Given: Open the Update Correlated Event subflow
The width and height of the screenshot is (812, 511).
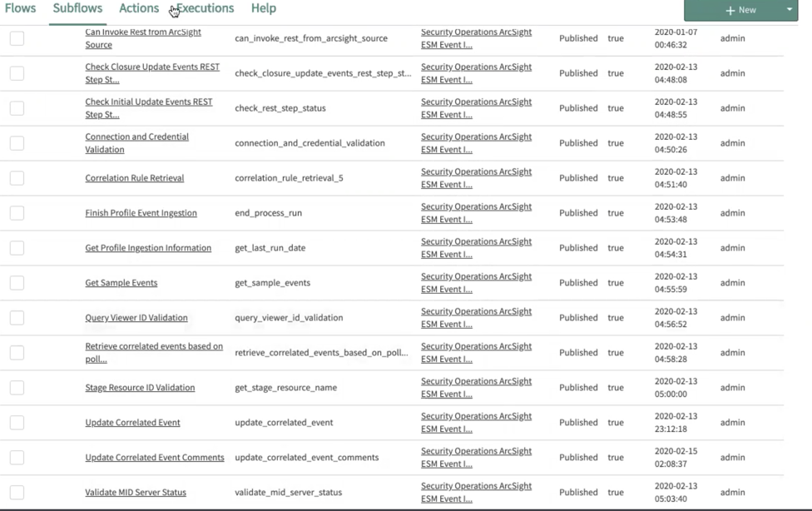Looking at the screenshot, I should point(132,423).
